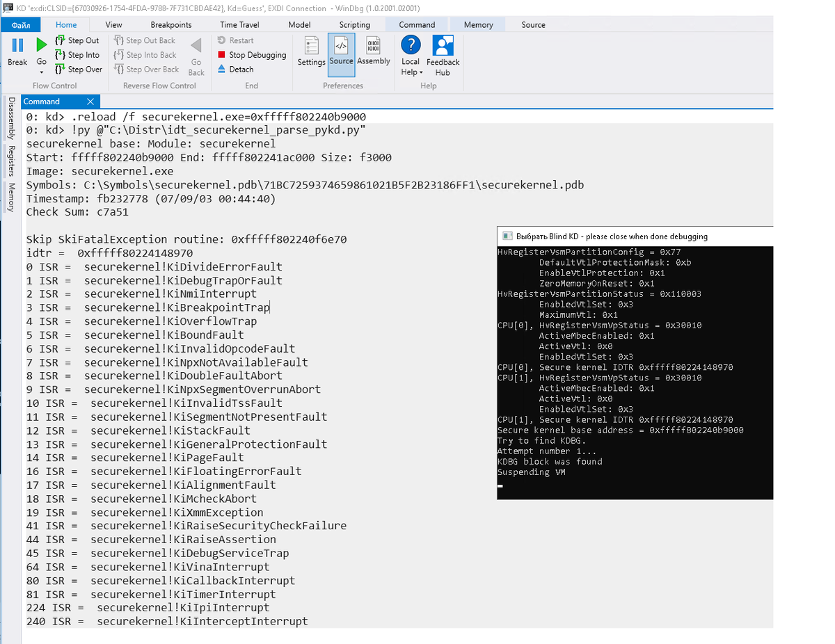Image resolution: width=835 pixels, height=644 pixels.
Task: Open the Local Help dropdown
Action: click(x=411, y=56)
